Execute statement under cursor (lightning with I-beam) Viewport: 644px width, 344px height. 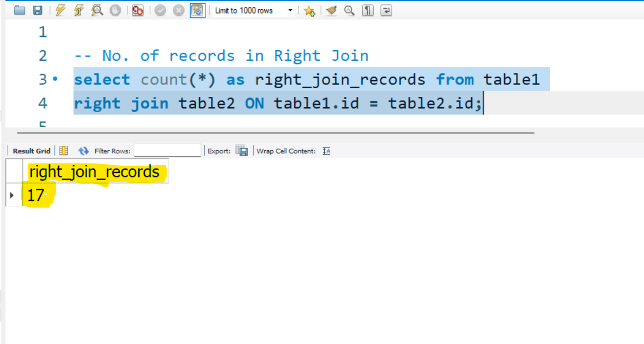click(79, 10)
